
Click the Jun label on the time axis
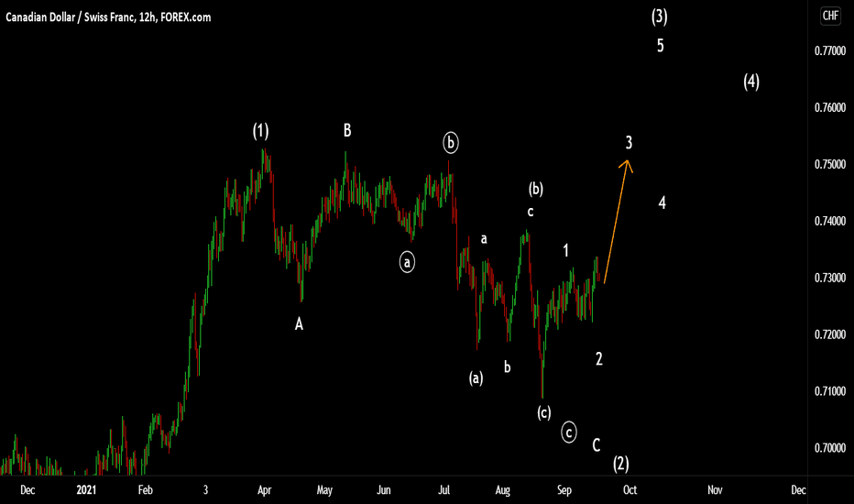click(383, 490)
